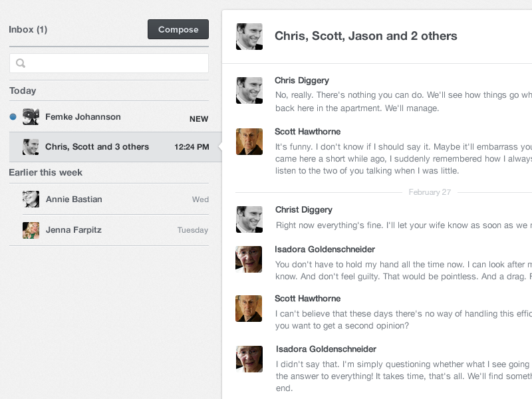Click the blue unread dot indicator
The height and width of the screenshot is (399, 532).
click(x=13, y=117)
